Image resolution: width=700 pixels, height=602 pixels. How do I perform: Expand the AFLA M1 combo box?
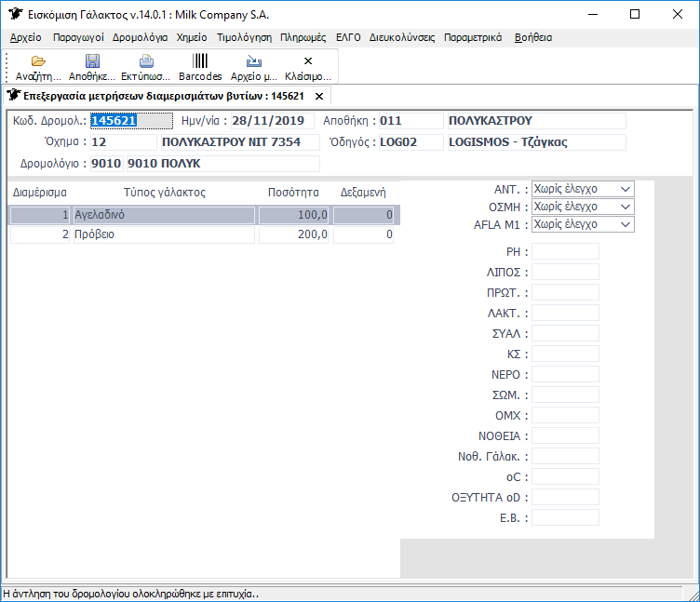625,224
